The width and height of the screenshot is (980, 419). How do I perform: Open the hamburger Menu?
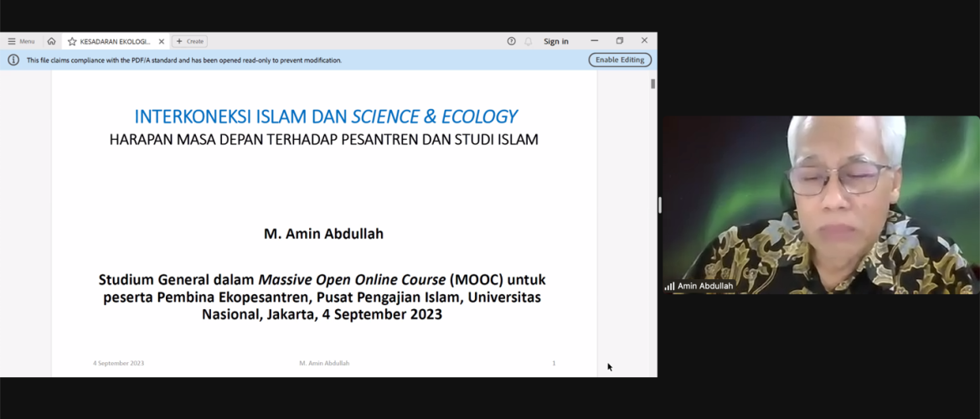(x=21, y=41)
